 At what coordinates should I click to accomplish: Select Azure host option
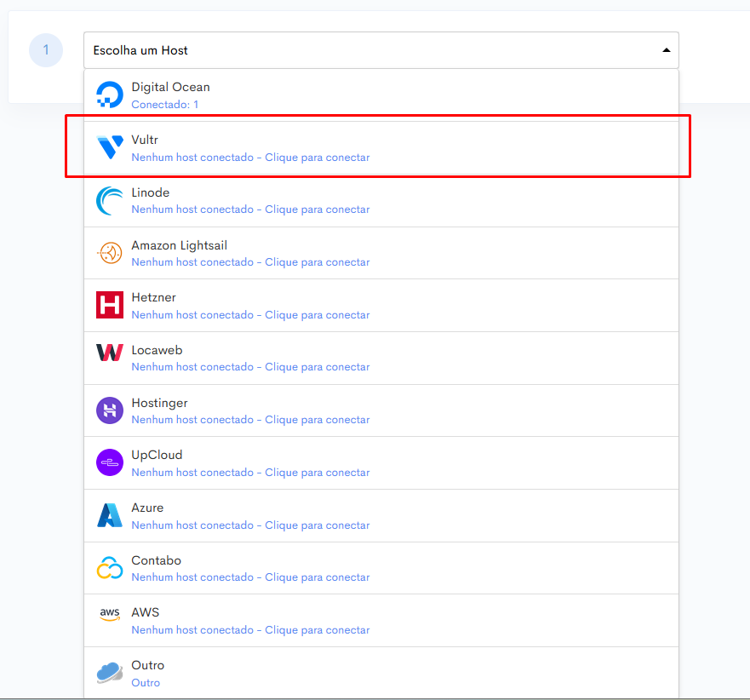coord(381,516)
